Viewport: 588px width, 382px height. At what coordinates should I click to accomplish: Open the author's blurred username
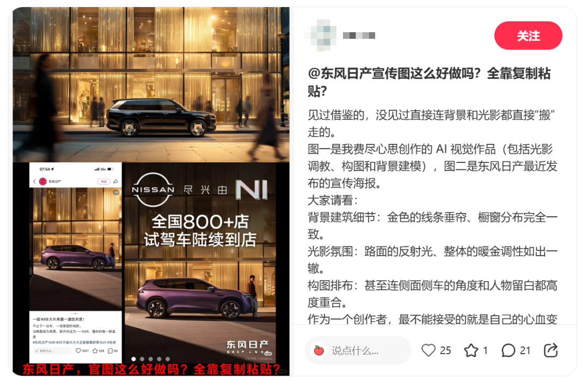click(359, 35)
